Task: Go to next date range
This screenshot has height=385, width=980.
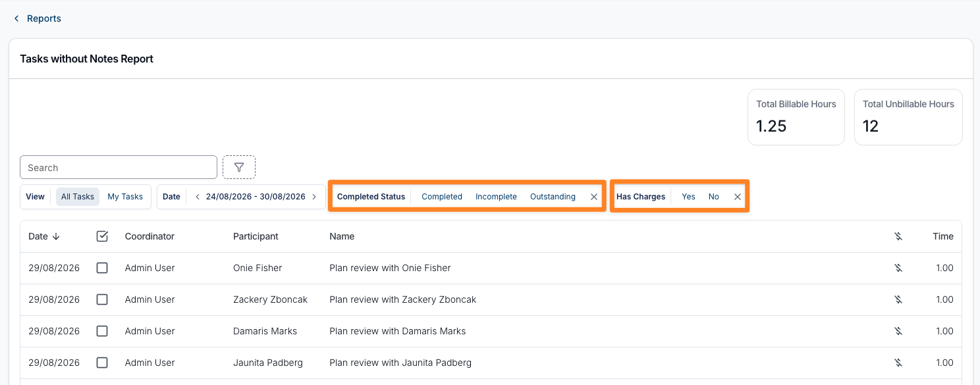Action: [x=314, y=197]
